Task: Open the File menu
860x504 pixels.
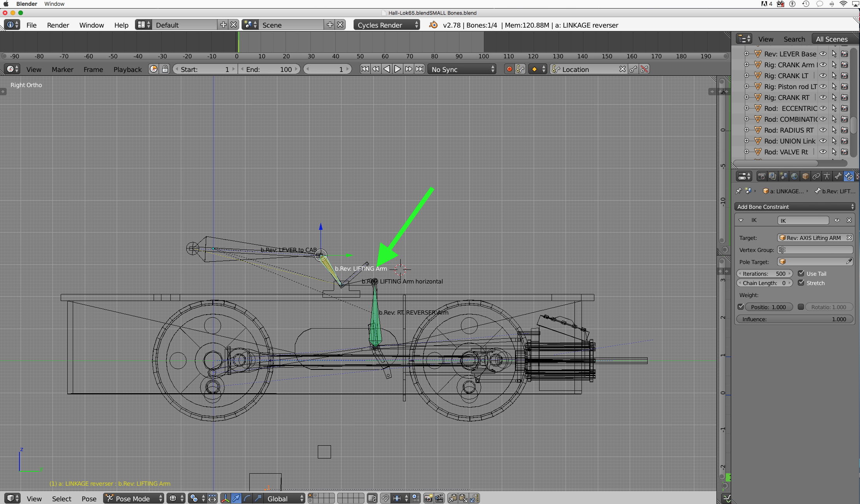Action: click(32, 25)
